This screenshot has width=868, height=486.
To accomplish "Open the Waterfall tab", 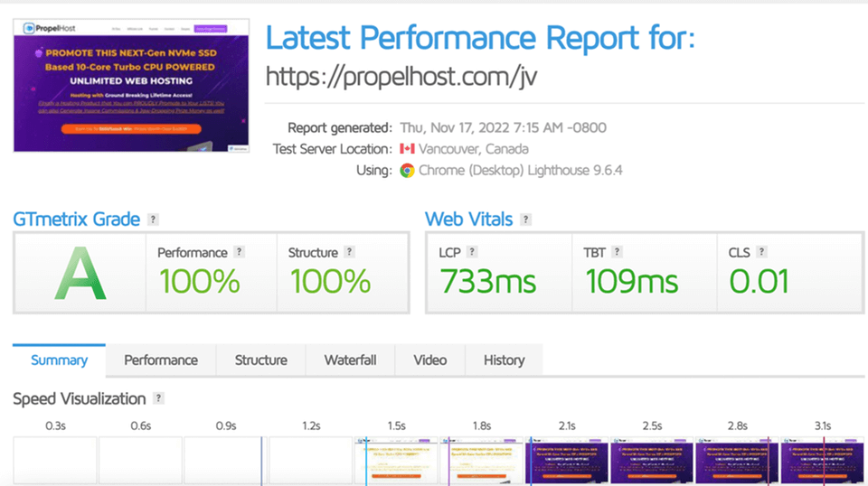I will click(351, 360).
